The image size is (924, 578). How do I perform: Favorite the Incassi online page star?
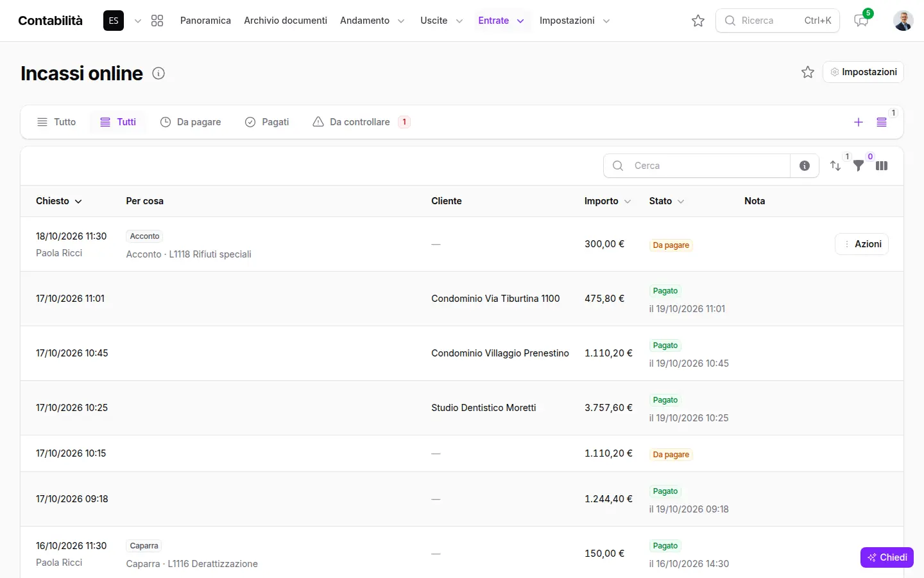pos(808,72)
